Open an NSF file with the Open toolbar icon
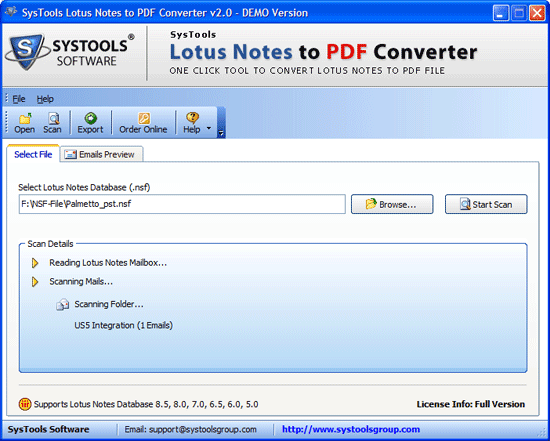 tap(24, 123)
